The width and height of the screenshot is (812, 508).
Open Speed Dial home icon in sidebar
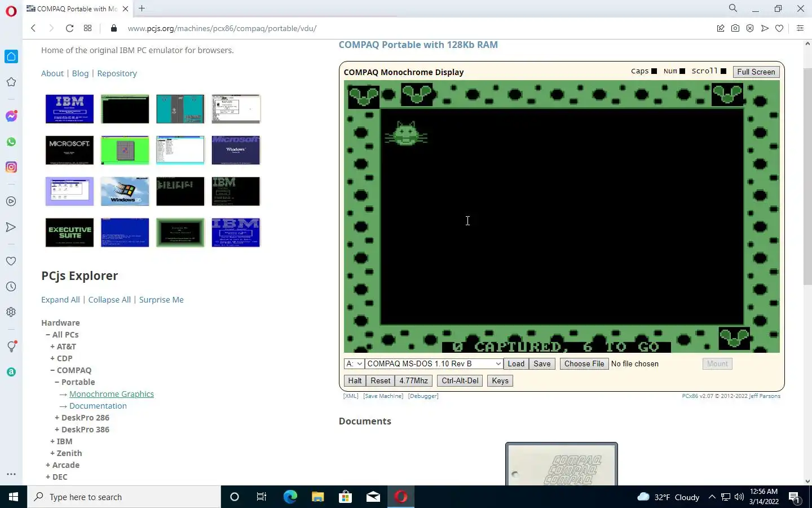coord(11,56)
